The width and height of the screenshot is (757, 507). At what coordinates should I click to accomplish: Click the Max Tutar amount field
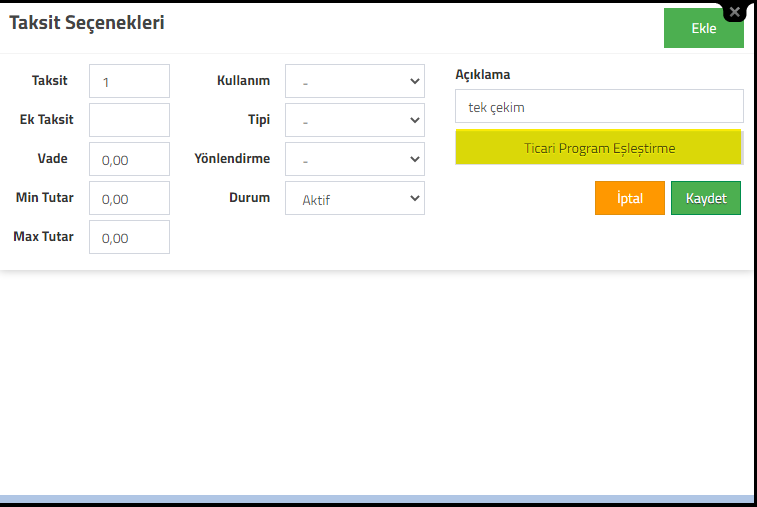[x=129, y=237]
